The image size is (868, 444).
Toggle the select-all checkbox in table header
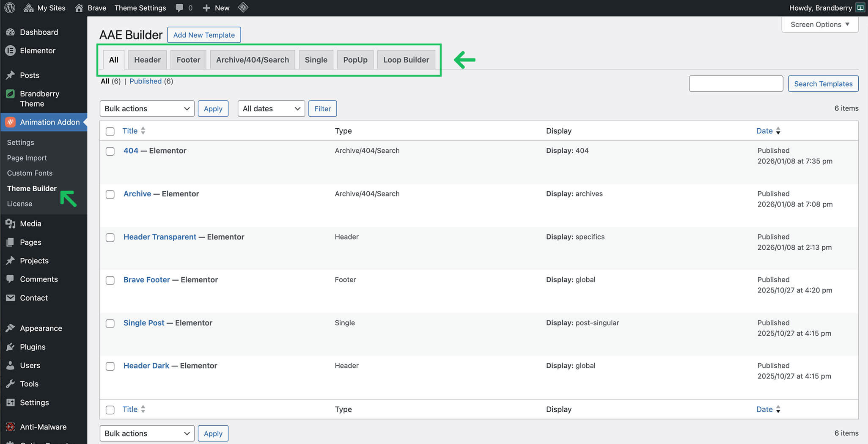(110, 132)
